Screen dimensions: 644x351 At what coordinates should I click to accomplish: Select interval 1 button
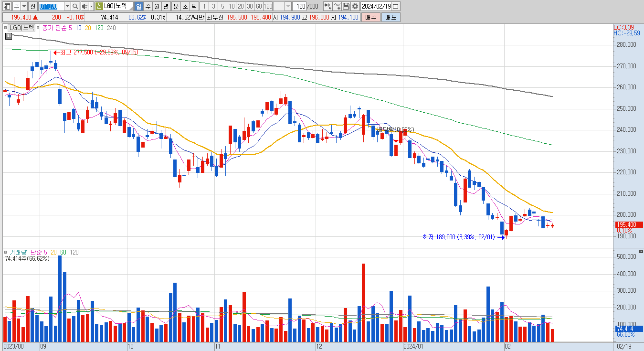204,6
